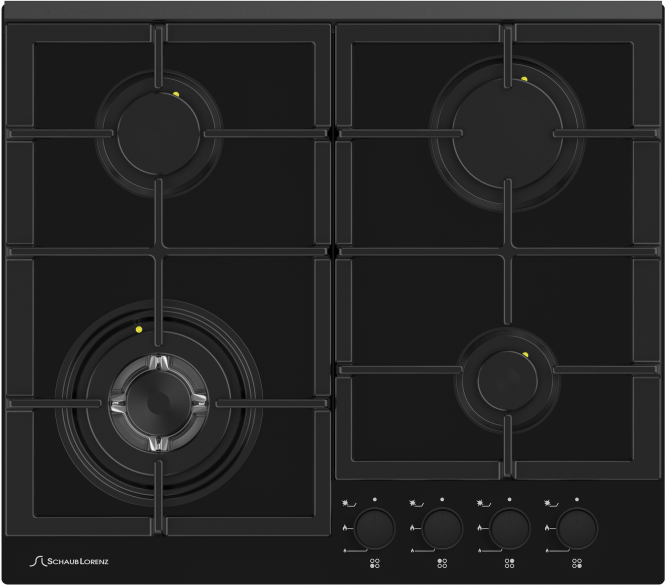Click the large flame symbol beside the second knob
This screenshot has height=586, width=666.
tap(413, 527)
